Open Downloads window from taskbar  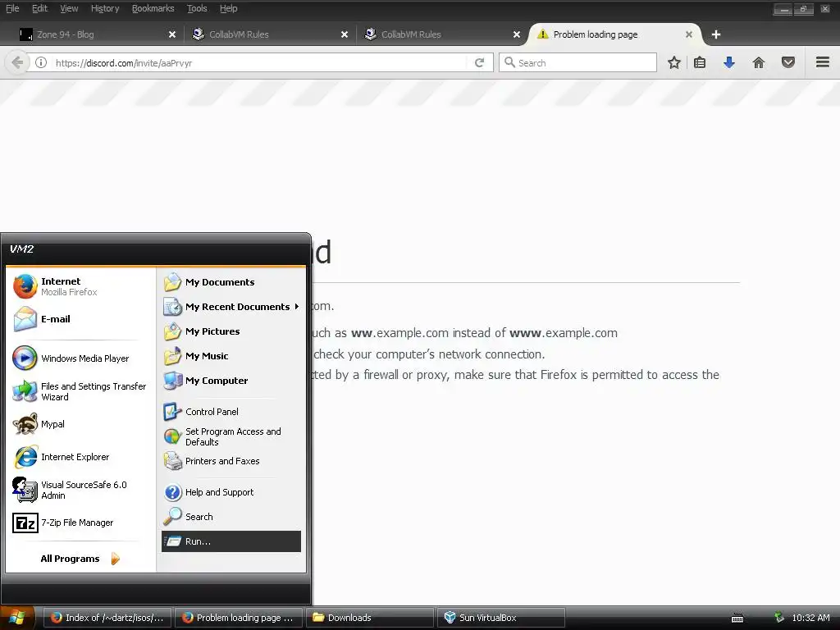(x=370, y=618)
